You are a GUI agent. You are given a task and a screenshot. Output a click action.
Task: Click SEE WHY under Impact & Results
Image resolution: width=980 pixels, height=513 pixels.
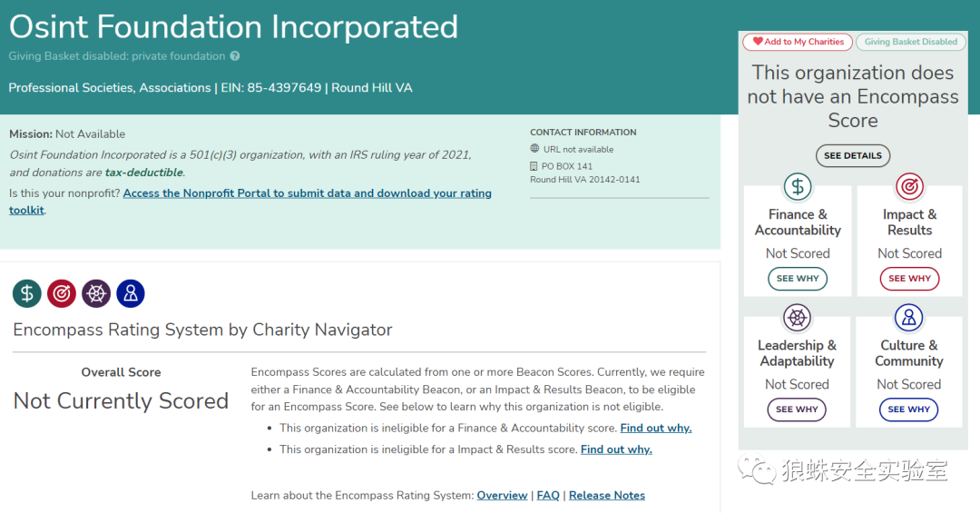point(909,279)
